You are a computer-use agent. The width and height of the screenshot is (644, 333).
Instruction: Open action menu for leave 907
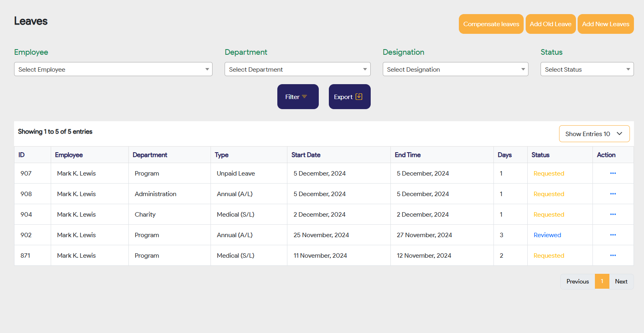[613, 173]
